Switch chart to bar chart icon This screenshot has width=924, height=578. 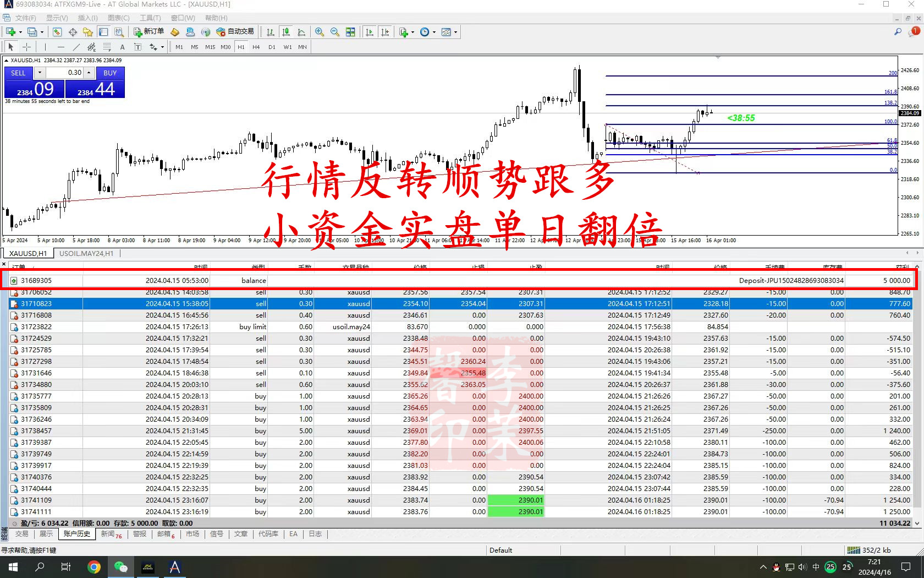[271, 32]
